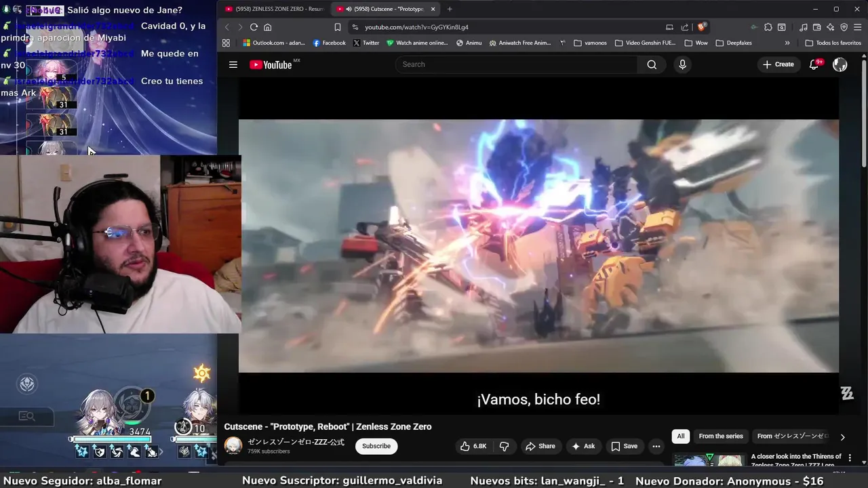Select the All filter chip
Screen dimensions: 868x488
tap(681, 436)
